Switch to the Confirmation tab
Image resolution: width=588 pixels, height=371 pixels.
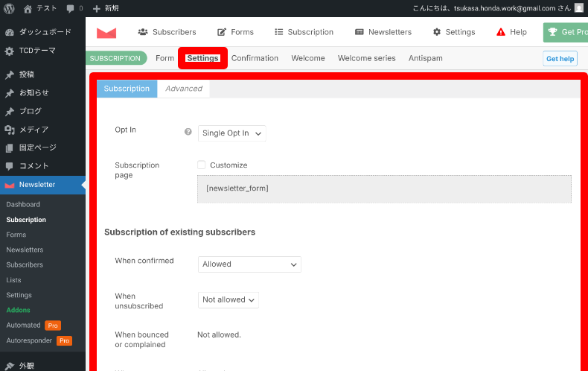255,58
